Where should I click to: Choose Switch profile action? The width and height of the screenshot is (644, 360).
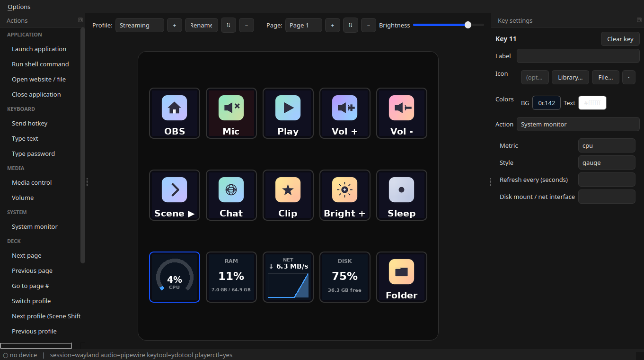click(x=31, y=301)
